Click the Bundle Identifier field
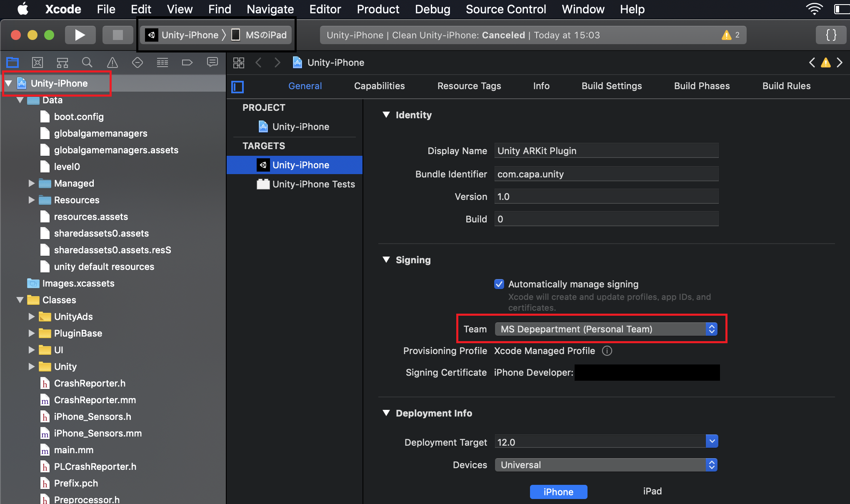850x504 pixels. pyautogui.click(x=606, y=174)
